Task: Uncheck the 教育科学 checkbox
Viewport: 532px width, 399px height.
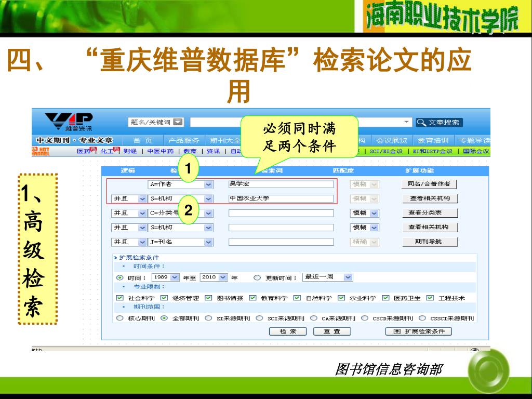Action: click(253, 298)
